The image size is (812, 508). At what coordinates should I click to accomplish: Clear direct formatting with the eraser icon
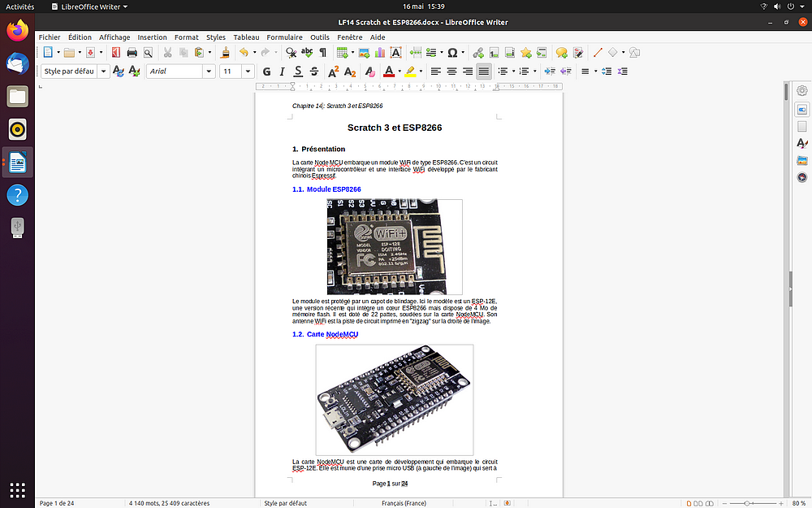pyautogui.click(x=369, y=71)
